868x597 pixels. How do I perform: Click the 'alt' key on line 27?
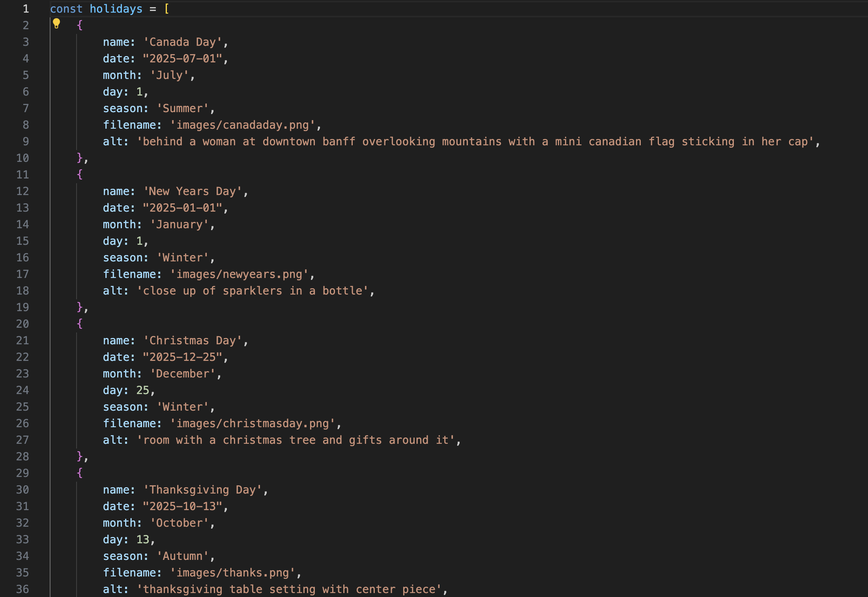113,440
